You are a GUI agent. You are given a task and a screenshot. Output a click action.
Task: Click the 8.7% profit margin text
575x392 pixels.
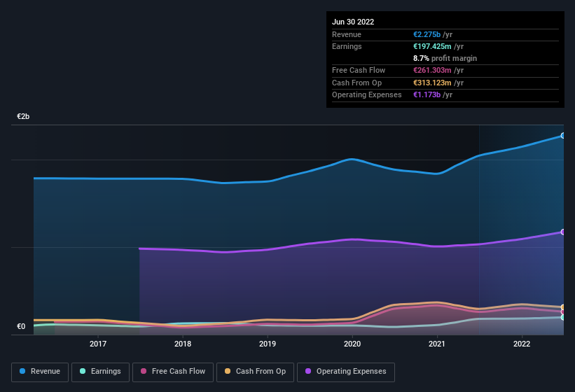pos(445,58)
